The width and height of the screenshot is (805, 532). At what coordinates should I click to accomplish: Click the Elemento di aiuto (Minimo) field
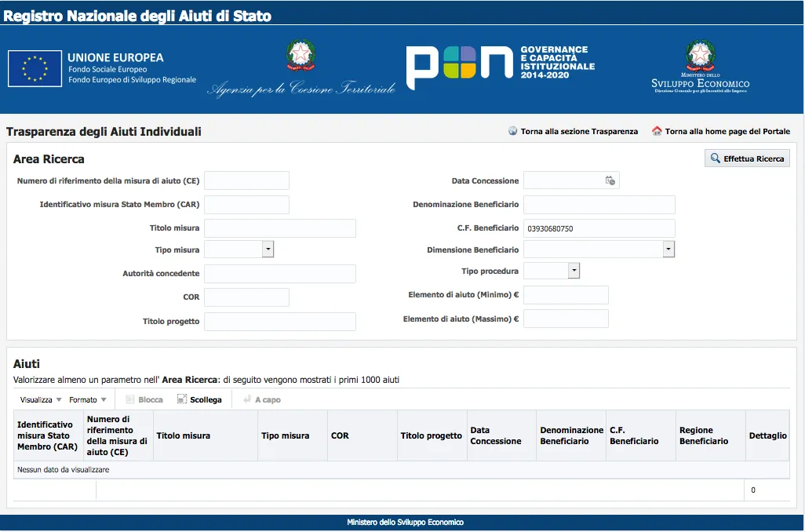(x=566, y=295)
